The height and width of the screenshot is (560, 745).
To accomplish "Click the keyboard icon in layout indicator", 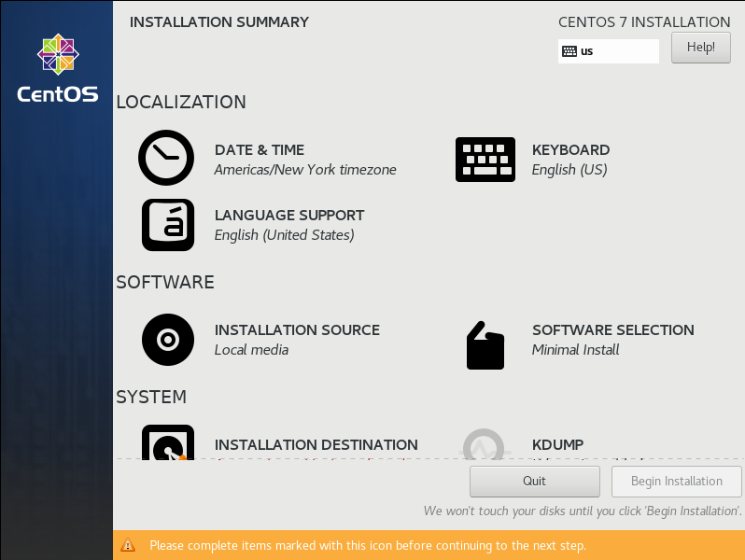I will pos(569,51).
